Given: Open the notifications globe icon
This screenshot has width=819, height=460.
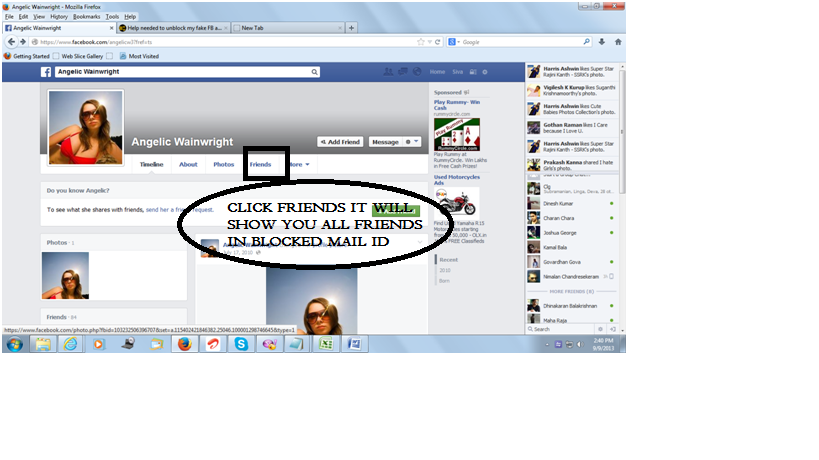Looking at the screenshot, I should tap(417, 72).
